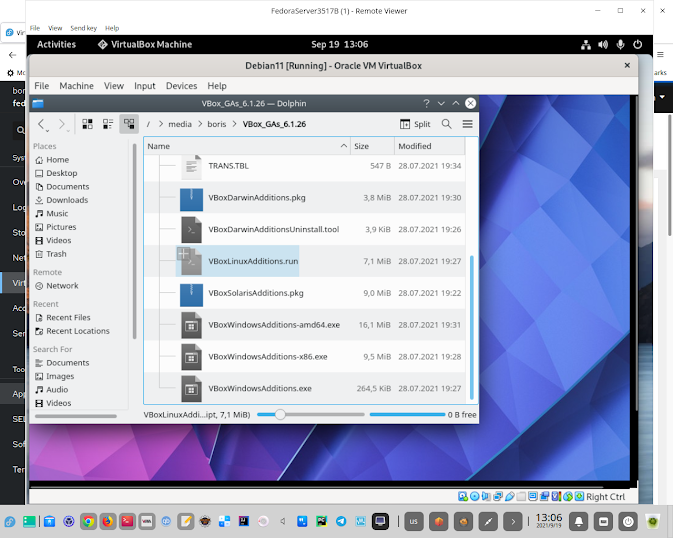Open VirtualBox Machine menu

pos(76,86)
